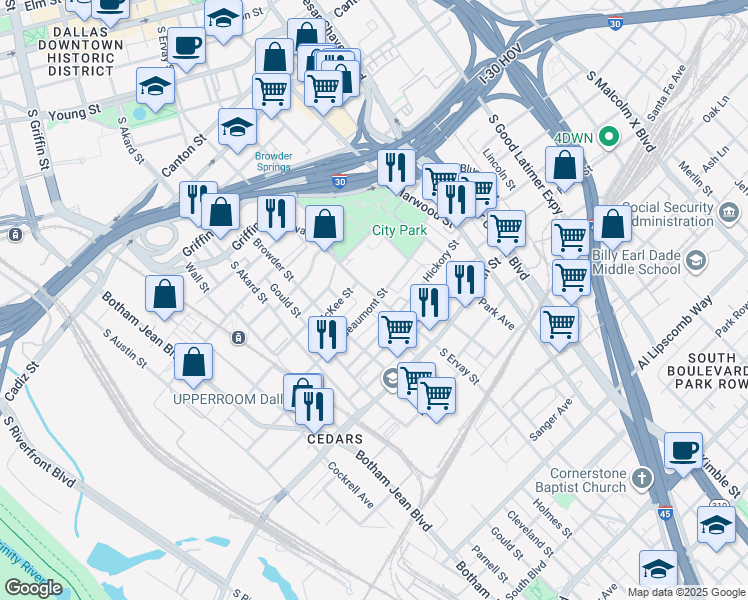Click the Cornerstone Baptist Church label

point(580,480)
